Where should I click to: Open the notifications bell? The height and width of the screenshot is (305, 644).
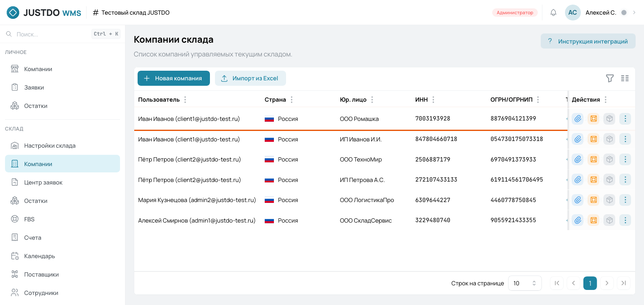553,13
